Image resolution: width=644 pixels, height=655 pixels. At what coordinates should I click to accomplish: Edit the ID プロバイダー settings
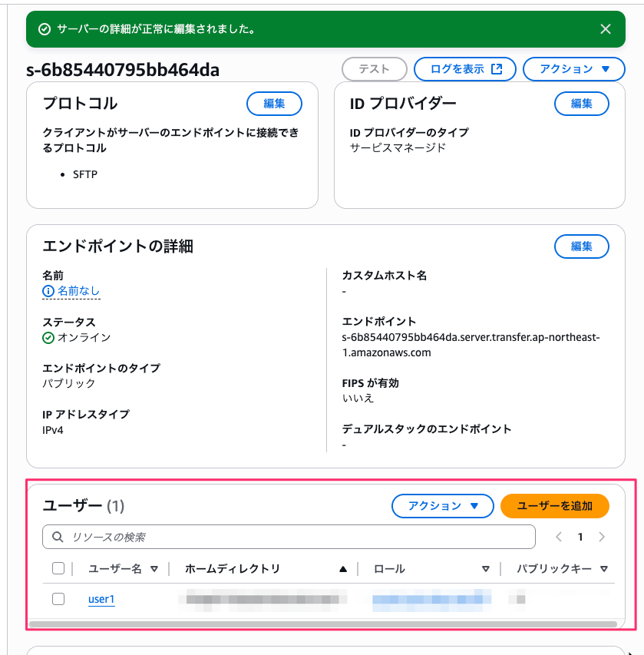[581, 104]
